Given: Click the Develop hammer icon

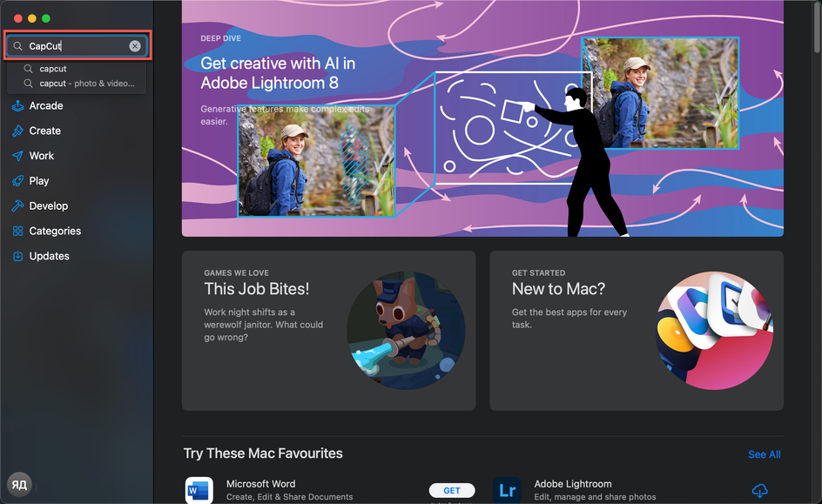Looking at the screenshot, I should [x=17, y=206].
